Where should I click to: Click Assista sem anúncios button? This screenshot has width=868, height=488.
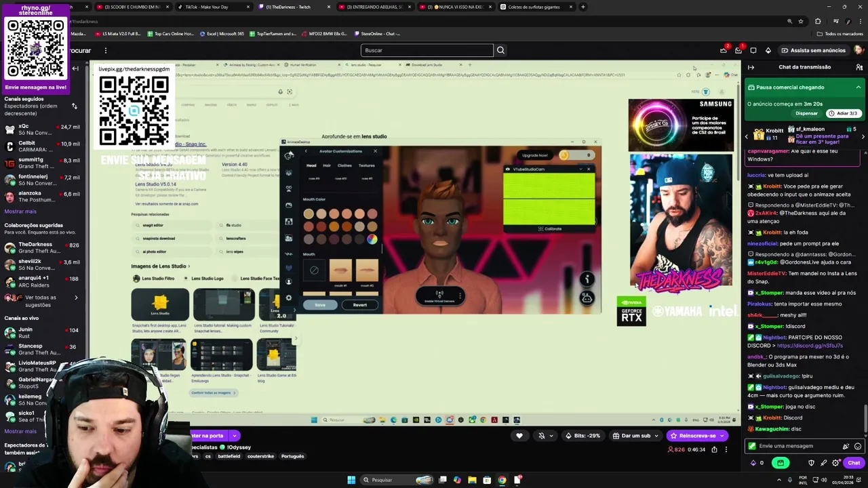pyautogui.click(x=813, y=50)
